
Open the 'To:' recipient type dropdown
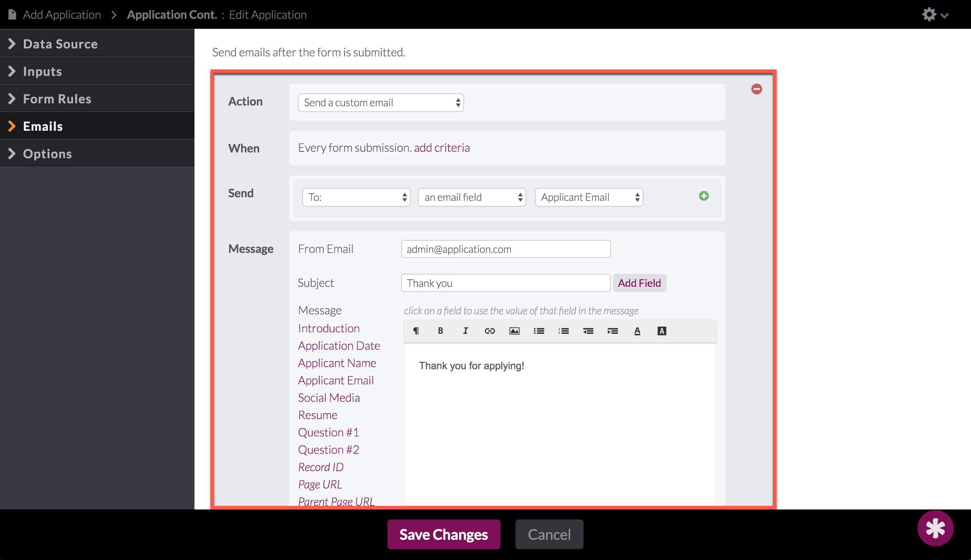pyautogui.click(x=356, y=197)
